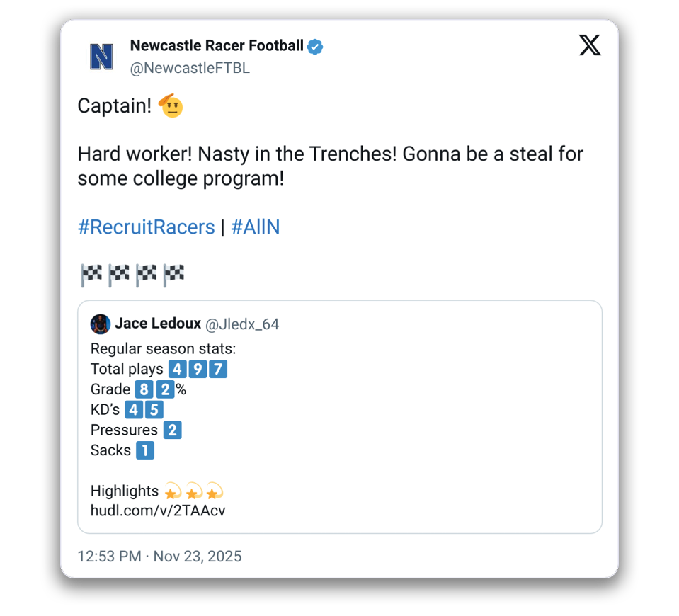Viewport: 679px width, 616px height.
Task: Click the Grade 82% number emojis
Action: click(x=154, y=389)
